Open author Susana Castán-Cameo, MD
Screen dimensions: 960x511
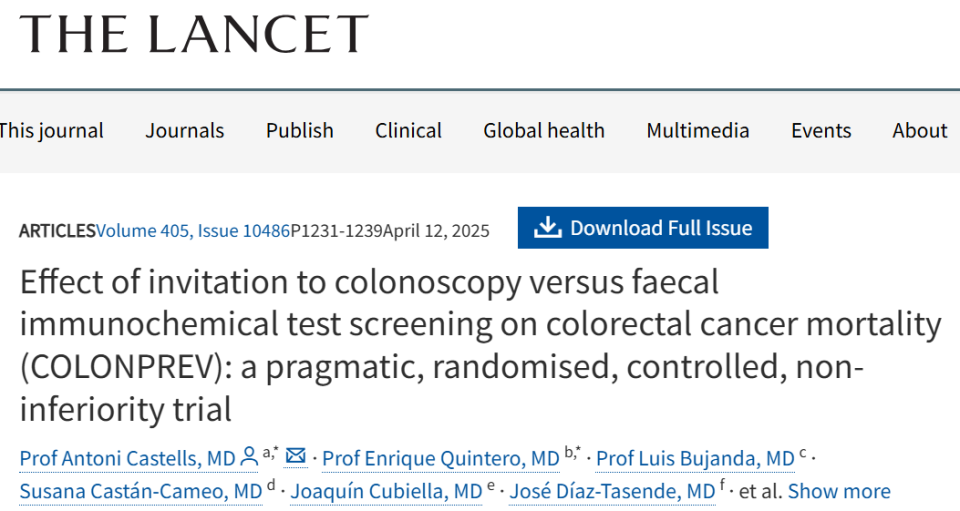pyautogui.click(x=141, y=491)
